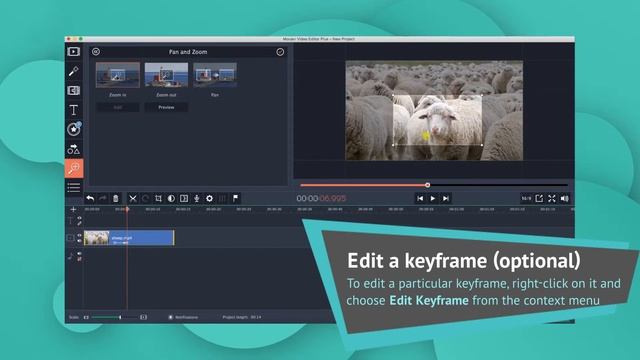This screenshot has width=640, height=360.
Task: Open Color adjustments half-circle icon
Action: (171, 198)
